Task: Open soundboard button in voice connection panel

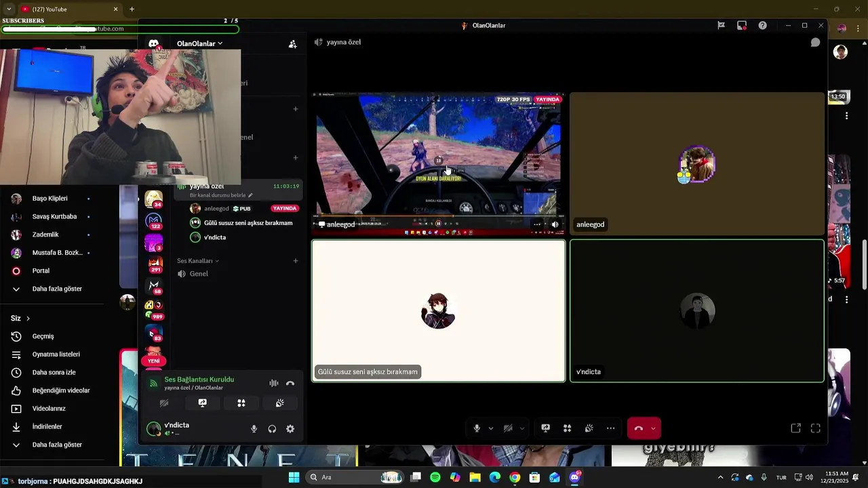Action: coord(279,403)
